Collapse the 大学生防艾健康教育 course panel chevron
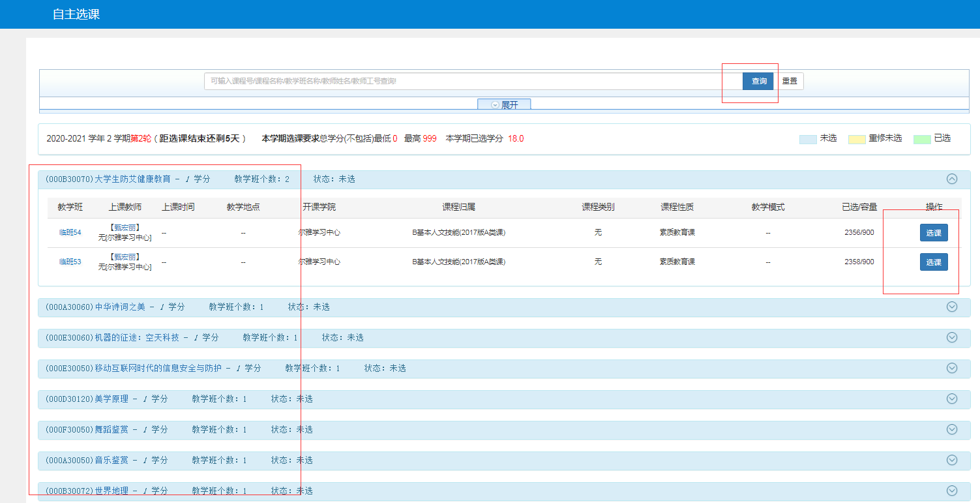Screen dimensions: 980x503 coord(951,179)
